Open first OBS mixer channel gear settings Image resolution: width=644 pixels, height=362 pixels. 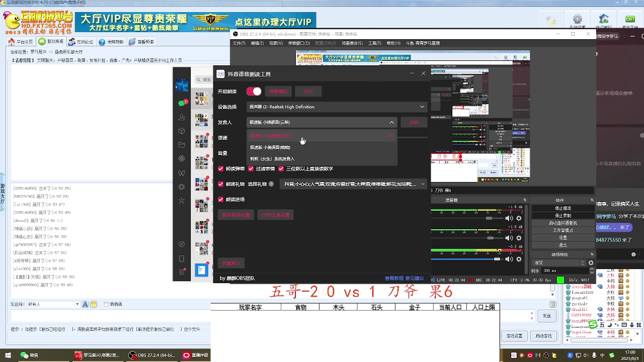point(519,218)
